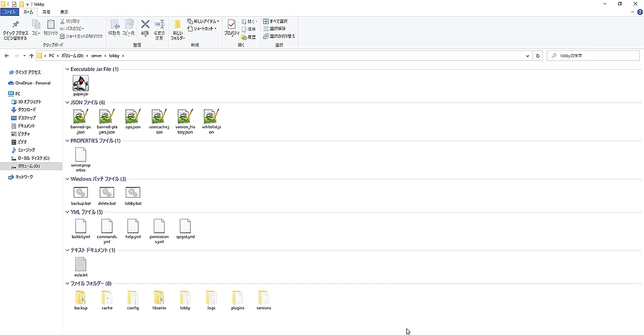Select the server.properties file icon
The image size is (644, 335).
click(x=80, y=154)
